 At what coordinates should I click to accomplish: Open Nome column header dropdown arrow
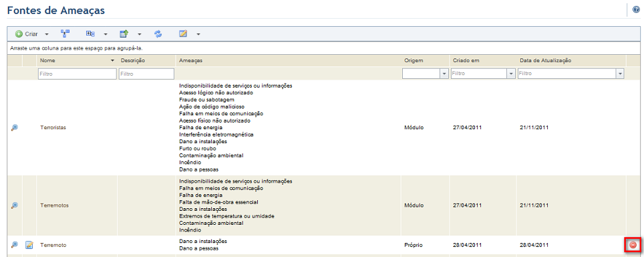(112, 60)
